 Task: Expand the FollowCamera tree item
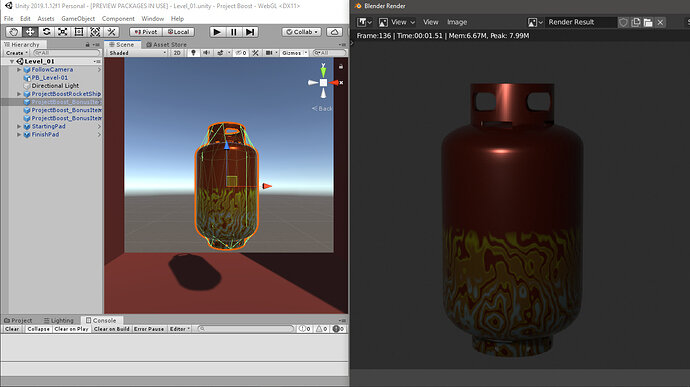click(x=19, y=70)
